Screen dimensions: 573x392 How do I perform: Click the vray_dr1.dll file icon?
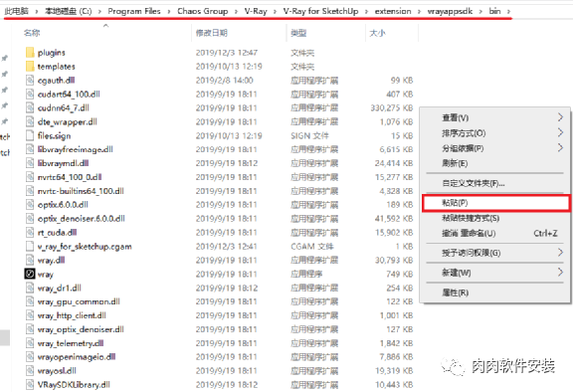coord(30,288)
